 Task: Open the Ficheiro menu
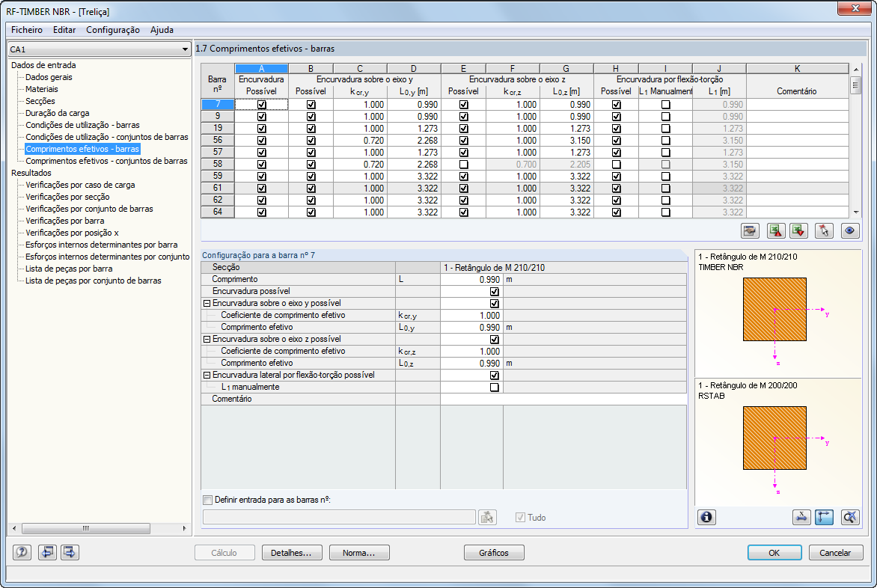[x=25, y=30]
